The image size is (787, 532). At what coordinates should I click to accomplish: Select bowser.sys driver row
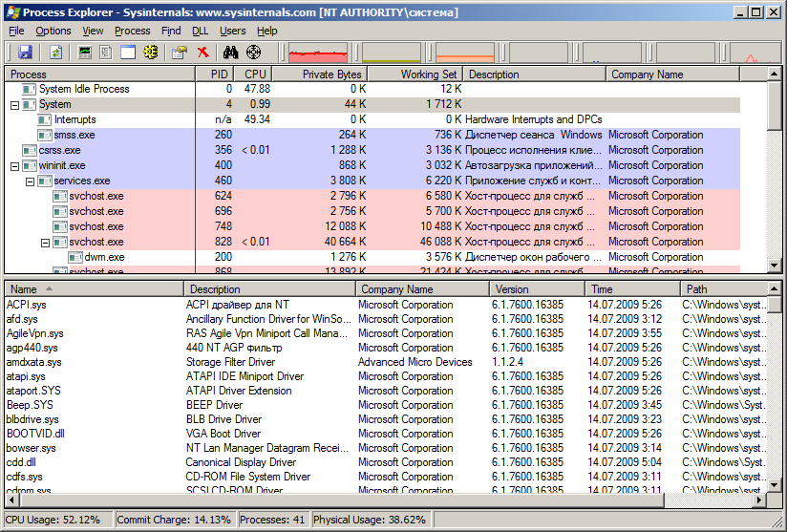tap(386, 448)
